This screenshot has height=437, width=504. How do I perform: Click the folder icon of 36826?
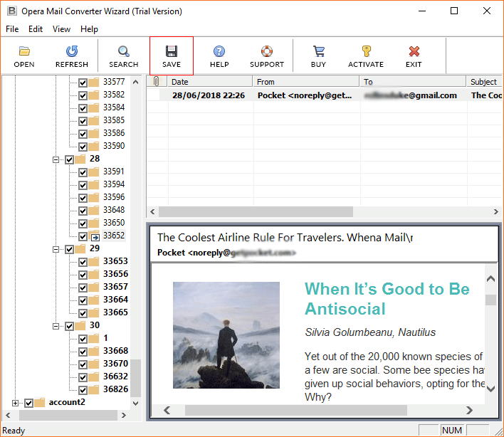(x=94, y=390)
